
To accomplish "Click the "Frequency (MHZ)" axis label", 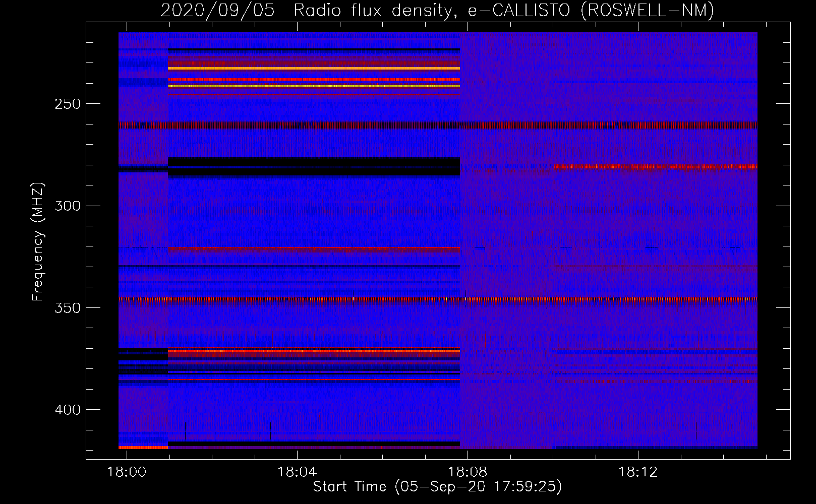I will (38, 242).
